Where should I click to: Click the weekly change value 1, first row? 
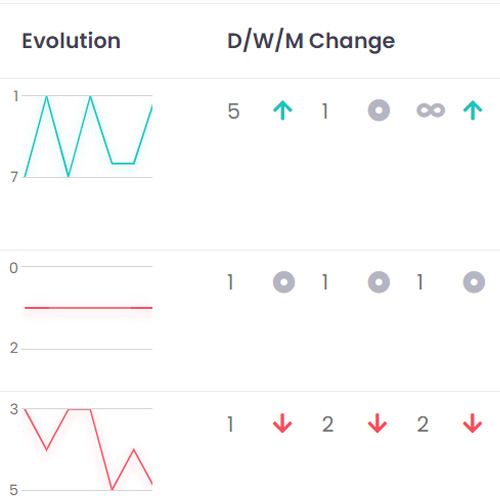pyautogui.click(x=325, y=111)
